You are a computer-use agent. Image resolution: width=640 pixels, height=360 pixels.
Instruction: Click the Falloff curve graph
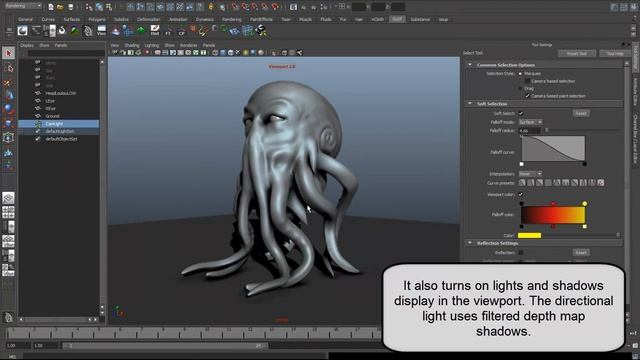553,149
